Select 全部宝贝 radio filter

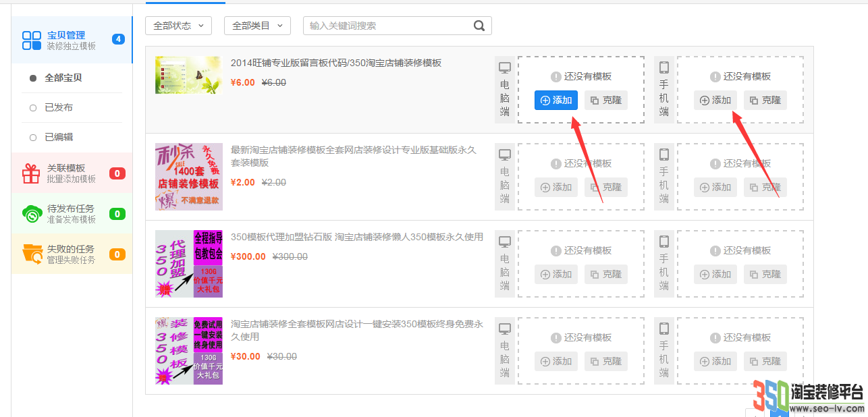coord(63,78)
